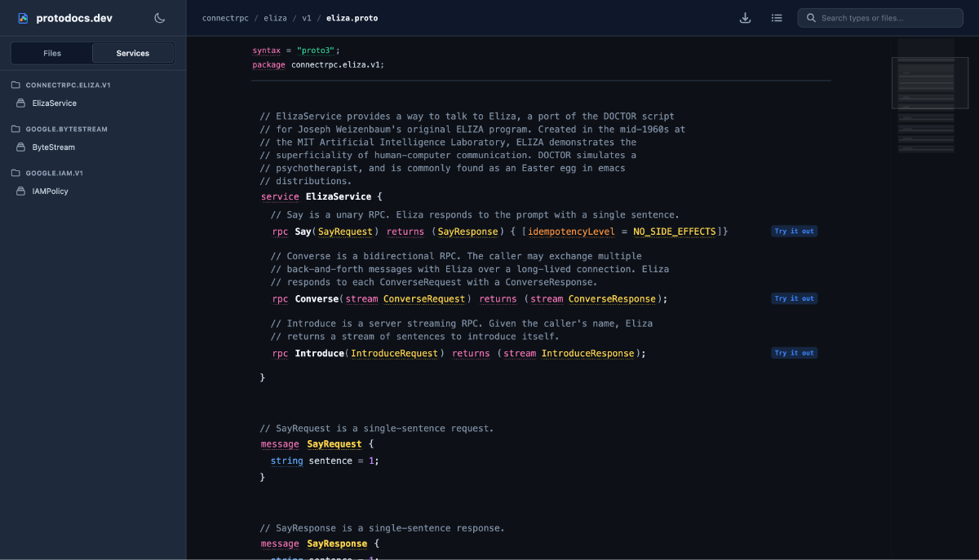
Task: Switch to the Files tab
Action: click(x=52, y=53)
